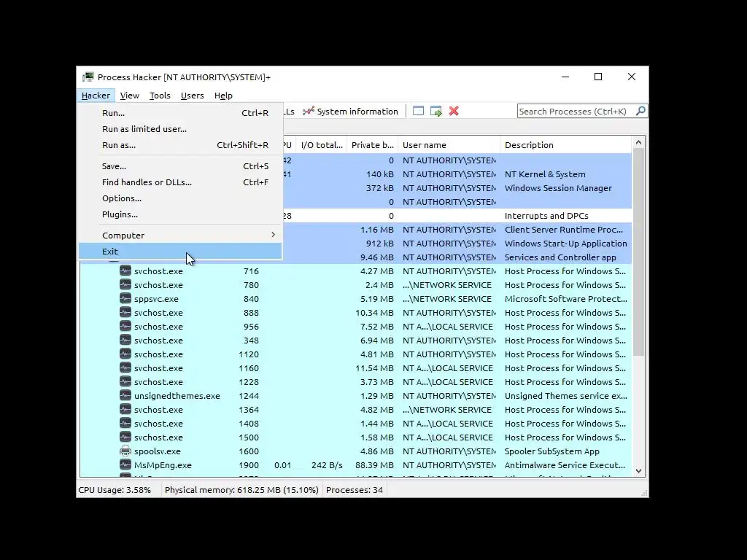Click the vertical scrollbar thumb
Image resolution: width=747 pixels, height=560 pixels.
pos(638,252)
